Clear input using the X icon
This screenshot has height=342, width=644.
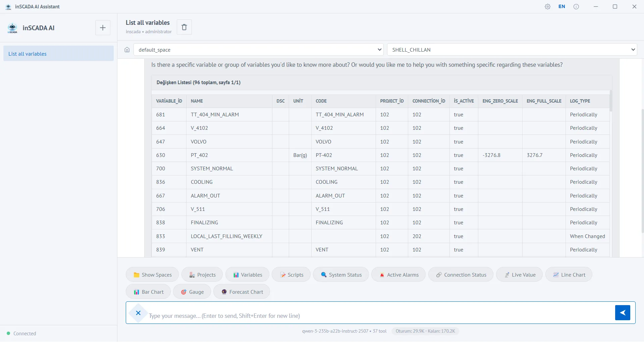(138, 313)
